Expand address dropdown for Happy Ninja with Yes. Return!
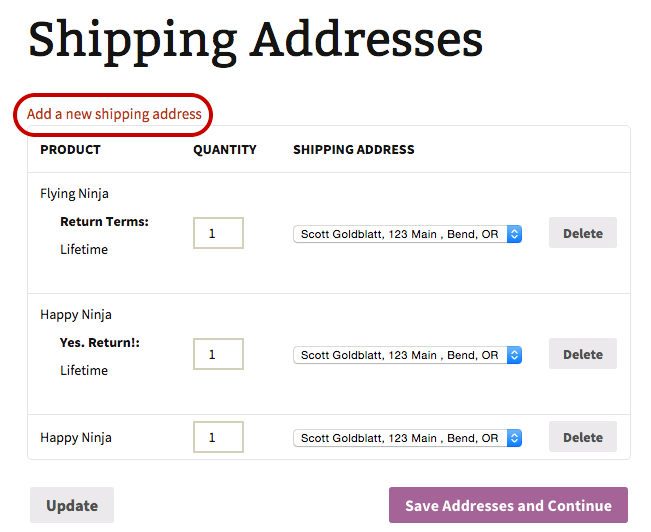This screenshot has width=651, height=532. 407,355
